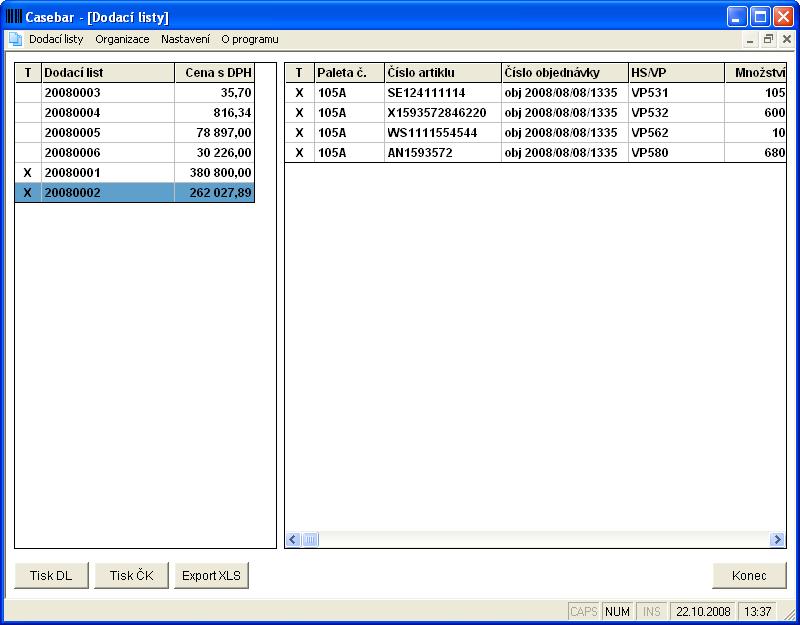Click the Konec button
The height and width of the screenshot is (625, 800).
749,576
